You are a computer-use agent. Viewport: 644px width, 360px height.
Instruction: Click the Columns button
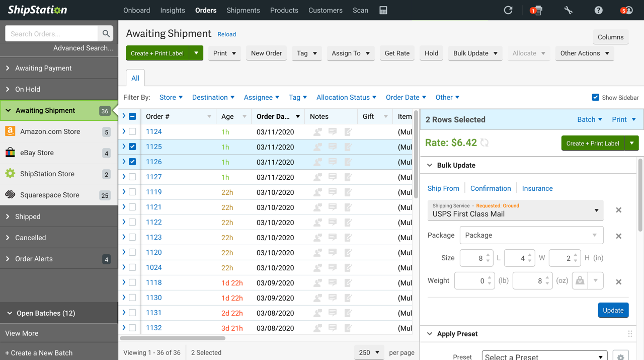pos(610,37)
